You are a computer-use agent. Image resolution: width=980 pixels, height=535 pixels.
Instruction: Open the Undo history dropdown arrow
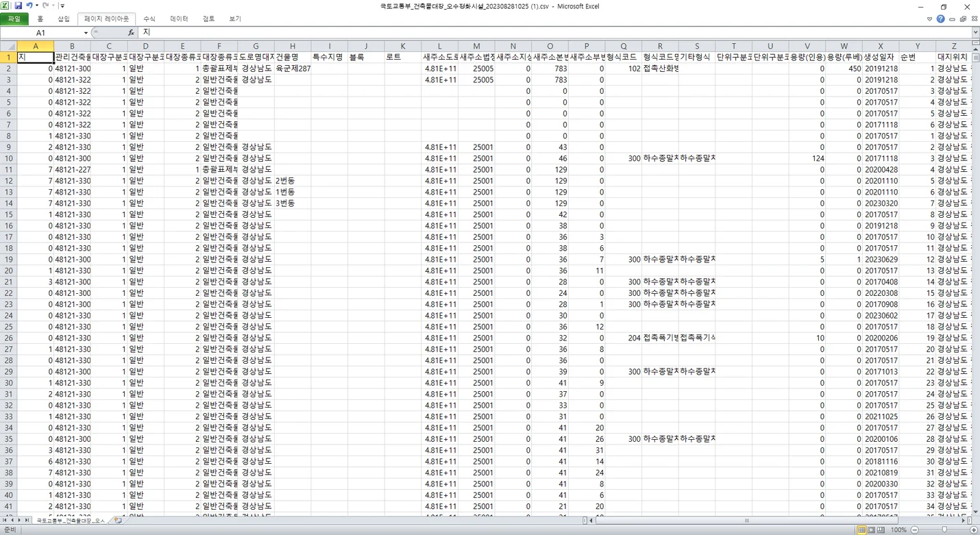(37, 5)
